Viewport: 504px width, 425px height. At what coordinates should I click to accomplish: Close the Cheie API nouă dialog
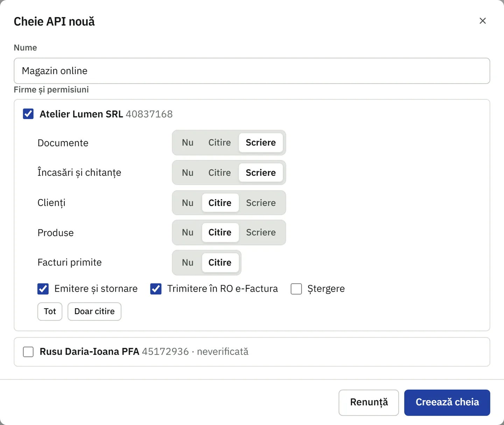[483, 21]
